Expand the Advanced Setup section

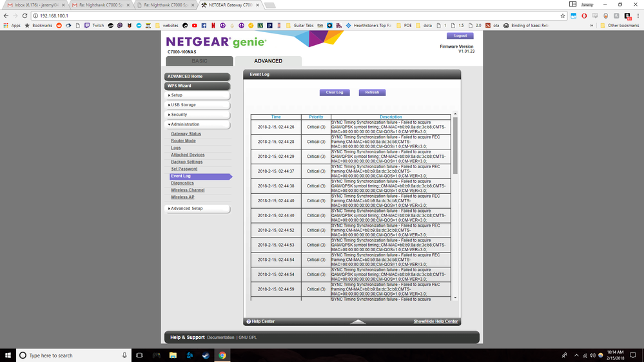coord(197,209)
